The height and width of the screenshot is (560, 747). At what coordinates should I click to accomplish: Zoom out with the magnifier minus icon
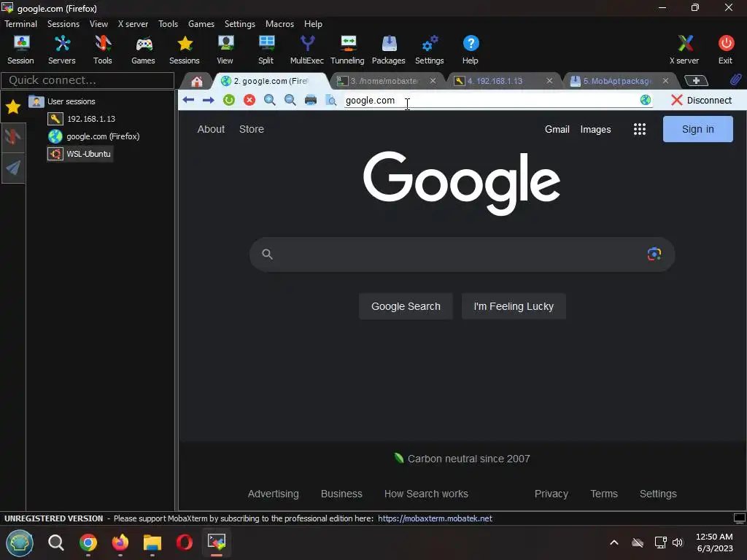[x=290, y=100]
